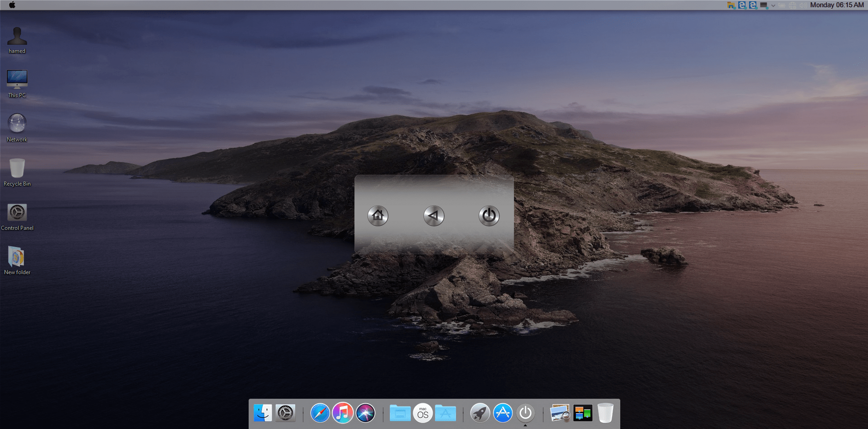Image resolution: width=868 pixels, height=429 pixels.
Task: Expand the hidden tray icons chevron
Action: (773, 5)
